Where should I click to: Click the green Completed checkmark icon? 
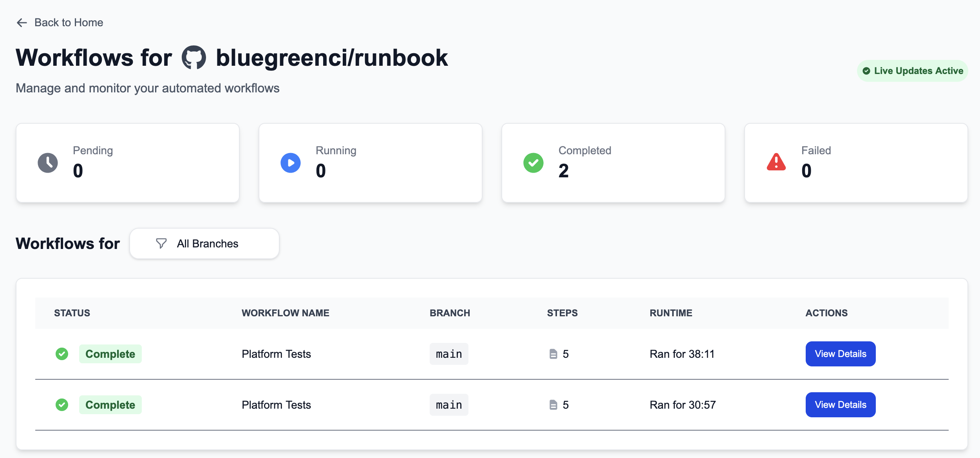tap(533, 163)
